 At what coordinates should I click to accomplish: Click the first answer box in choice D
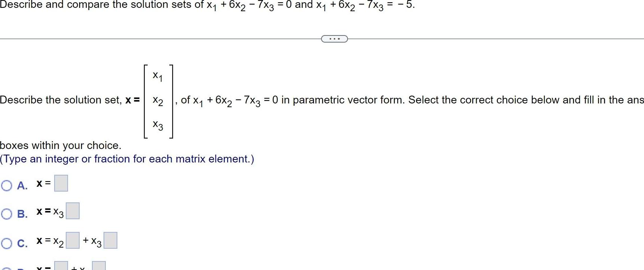tap(61, 267)
